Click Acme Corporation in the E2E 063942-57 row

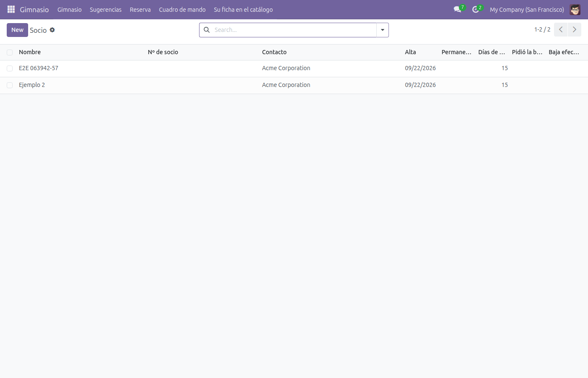pos(286,68)
